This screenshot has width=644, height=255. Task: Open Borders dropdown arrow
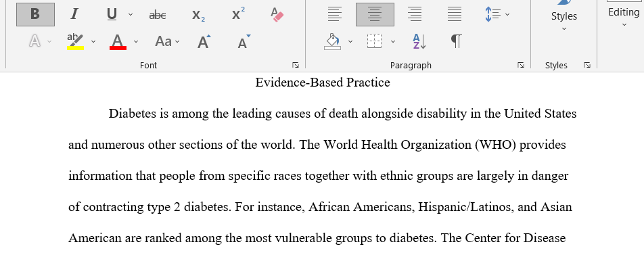coord(393,41)
